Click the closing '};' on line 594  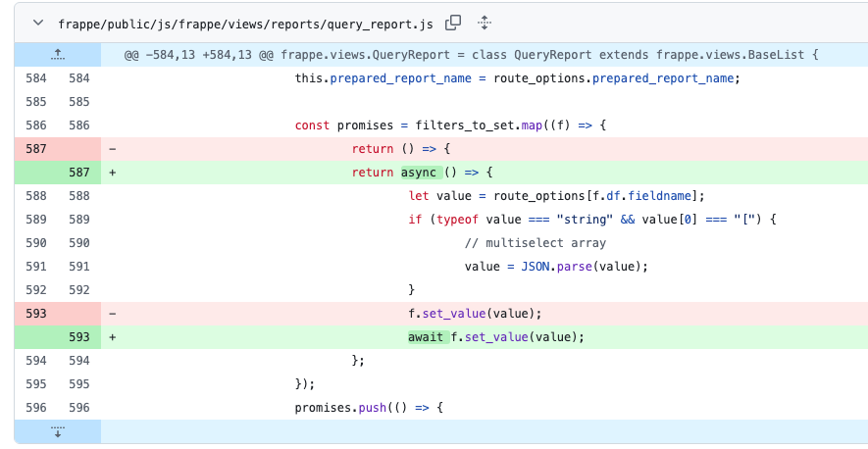(358, 361)
